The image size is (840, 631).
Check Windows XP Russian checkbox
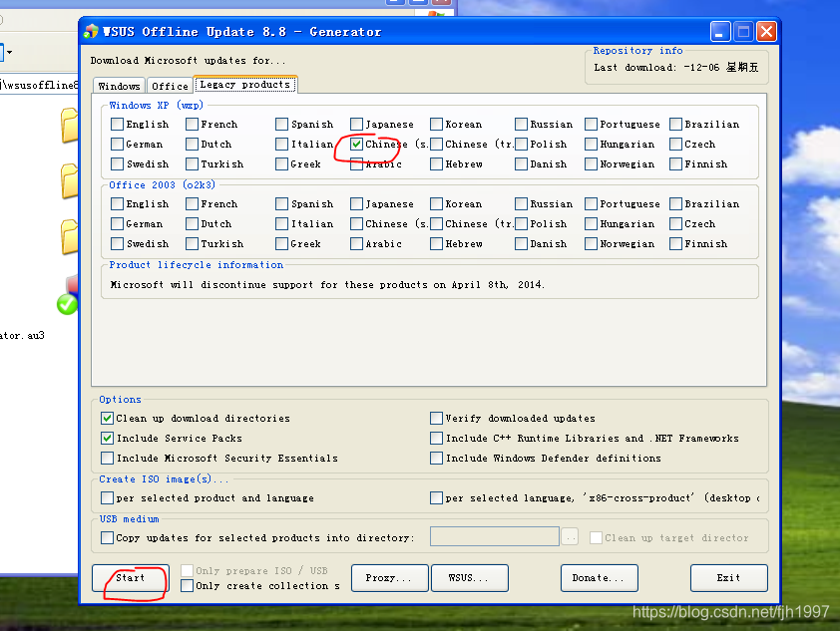pos(521,125)
